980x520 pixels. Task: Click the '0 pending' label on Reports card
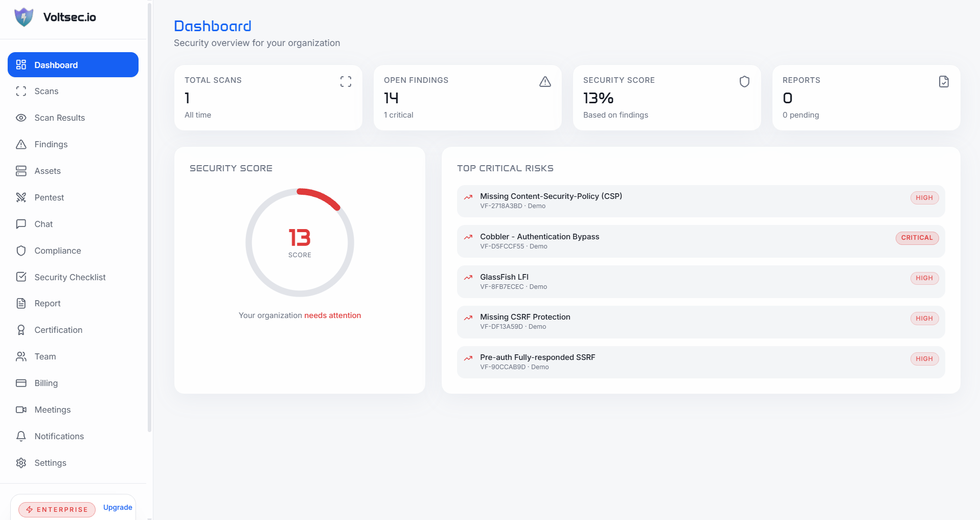[x=801, y=115]
